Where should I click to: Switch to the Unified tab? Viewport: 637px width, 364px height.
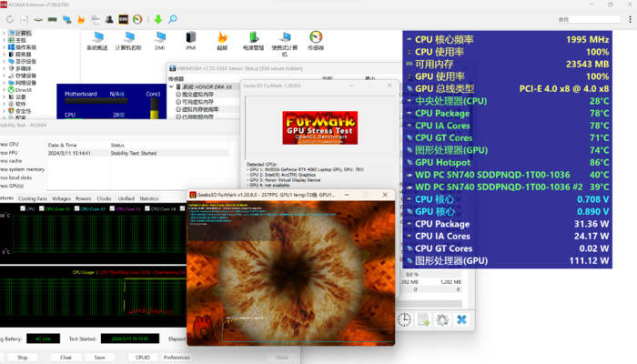(126, 198)
